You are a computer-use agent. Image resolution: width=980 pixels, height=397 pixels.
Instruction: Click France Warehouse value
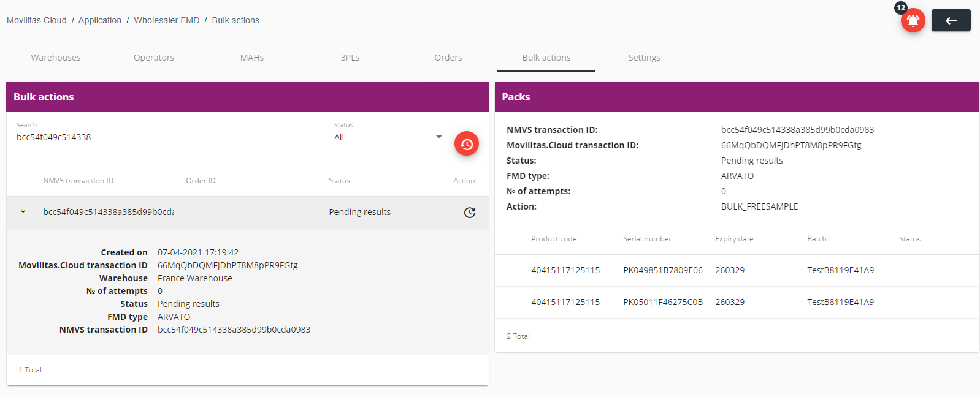pos(195,278)
